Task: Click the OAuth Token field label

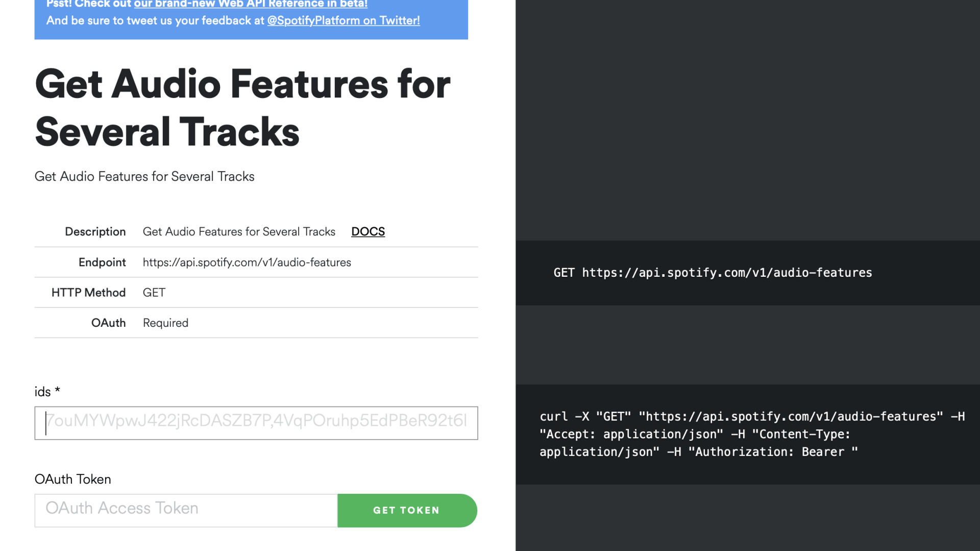Action: [72, 479]
